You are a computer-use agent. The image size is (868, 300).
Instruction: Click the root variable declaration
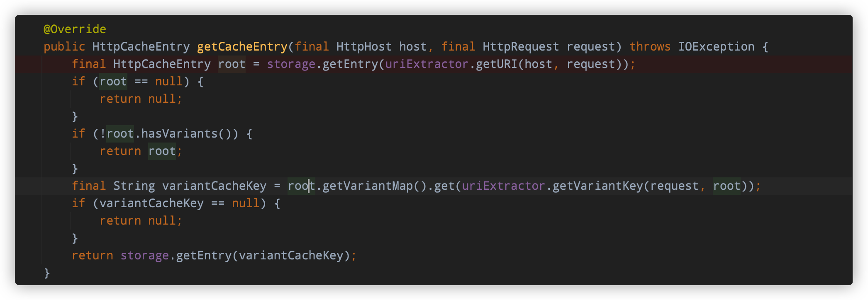coord(232,64)
